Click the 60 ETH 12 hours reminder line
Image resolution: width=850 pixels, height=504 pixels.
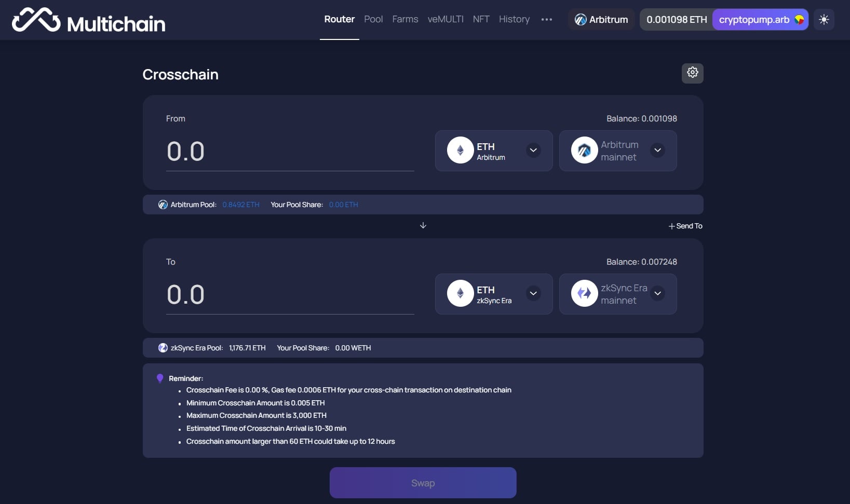[x=291, y=441]
